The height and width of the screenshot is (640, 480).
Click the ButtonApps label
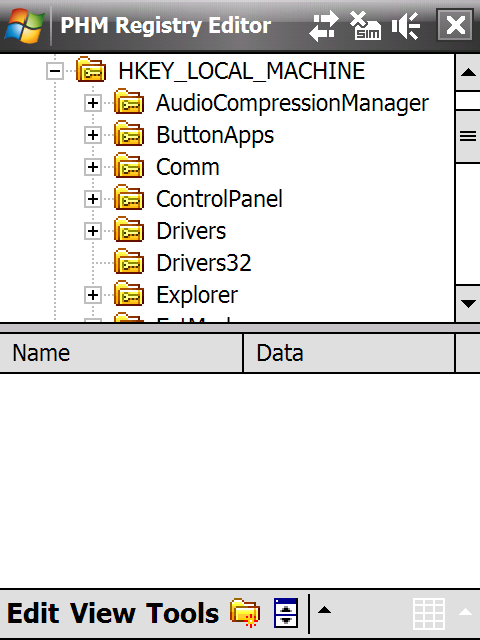215,136
